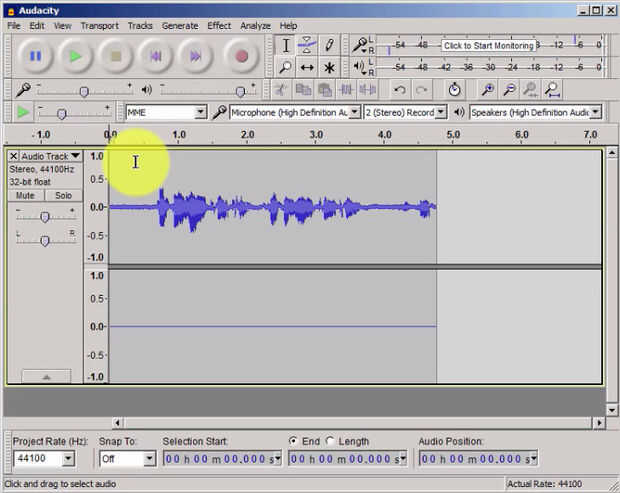The height and width of the screenshot is (493, 620).
Task: Select the Time Shift tool
Action: 307,67
